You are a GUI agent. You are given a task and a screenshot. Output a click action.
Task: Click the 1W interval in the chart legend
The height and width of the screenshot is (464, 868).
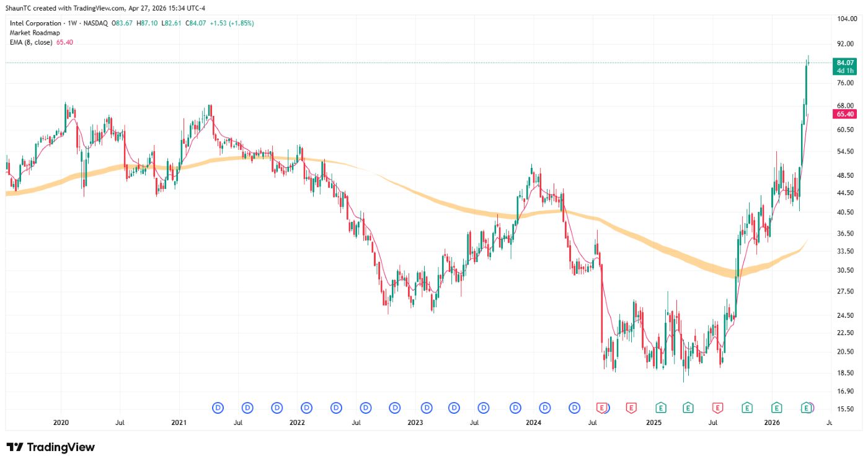pos(71,23)
